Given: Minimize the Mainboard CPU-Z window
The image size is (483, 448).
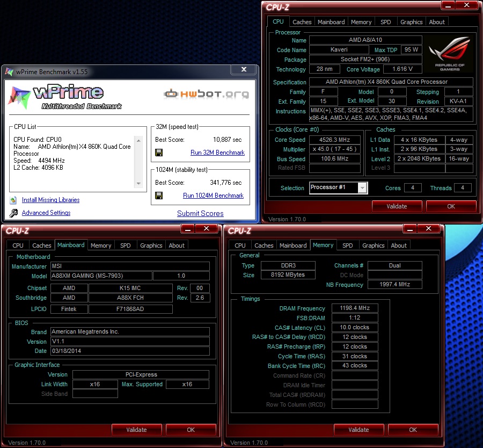Looking at the screenshot, I should coord(188,229).
